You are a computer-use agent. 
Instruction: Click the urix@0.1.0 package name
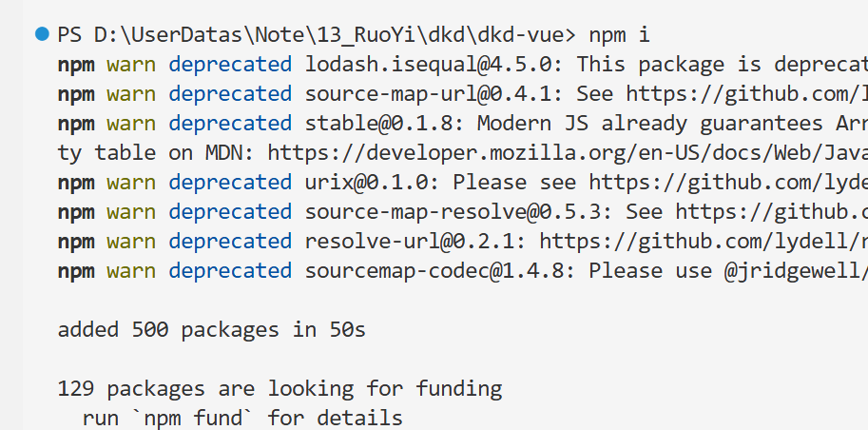pos(366,183)
